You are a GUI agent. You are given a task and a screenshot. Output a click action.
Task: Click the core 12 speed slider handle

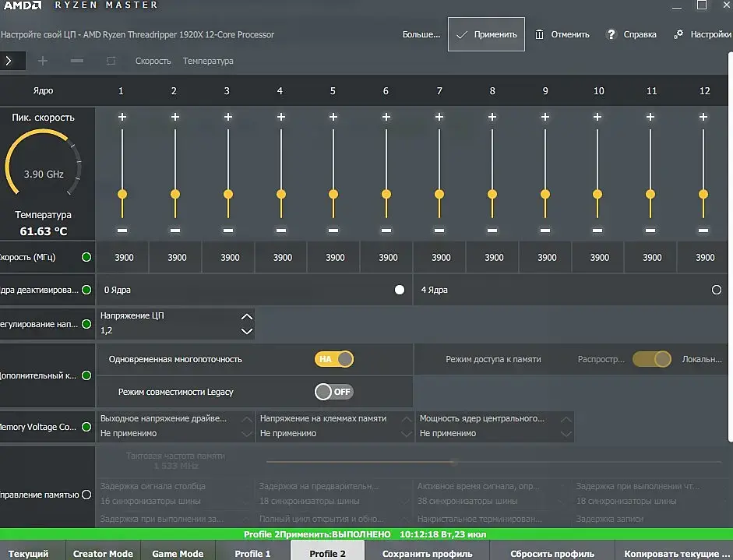coord(703,194)
